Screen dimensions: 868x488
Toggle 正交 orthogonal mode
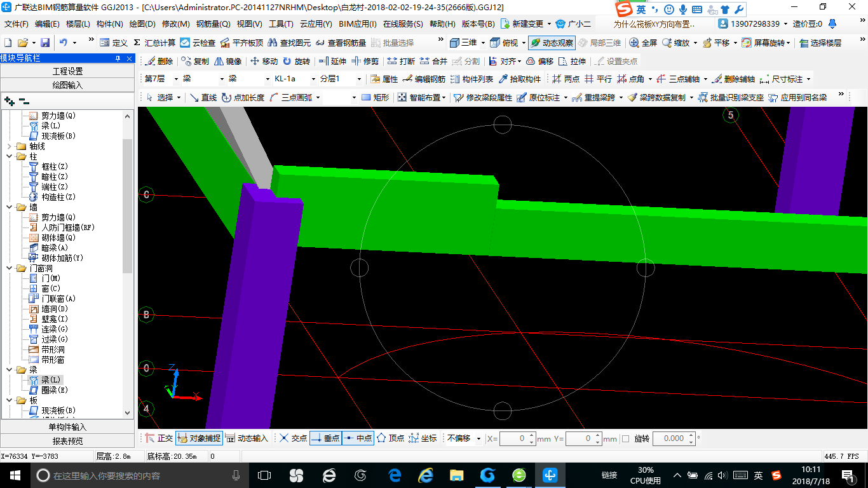coord(159,438)
